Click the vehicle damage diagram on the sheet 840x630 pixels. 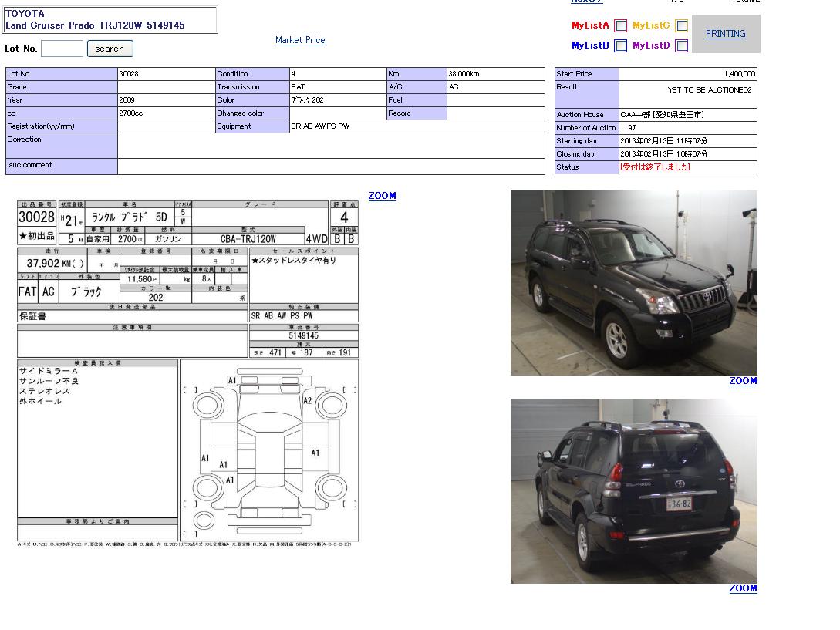click(x=269, y=450)
